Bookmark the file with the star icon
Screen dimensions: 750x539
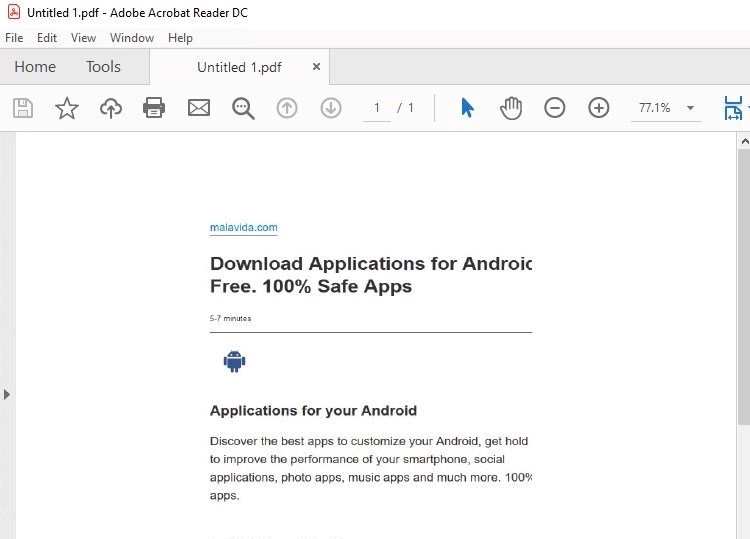point(67,108)
